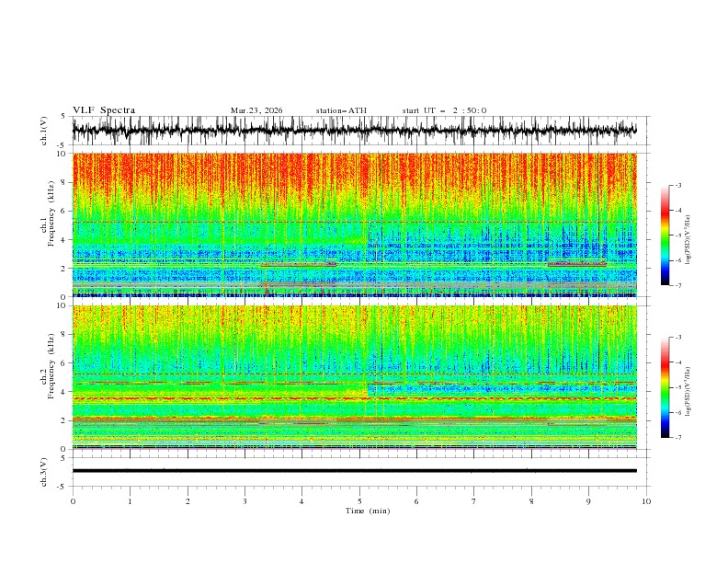Click time axis tick label '5'
This screenshot has height=563, width=728.
tap(359, 501)
